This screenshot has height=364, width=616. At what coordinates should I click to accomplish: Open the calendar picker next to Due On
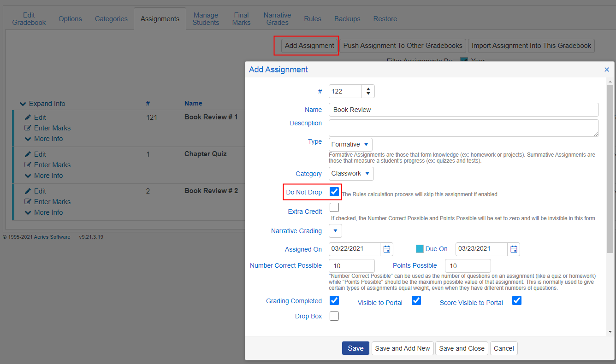pyautogui.click(x=514, y=249)
